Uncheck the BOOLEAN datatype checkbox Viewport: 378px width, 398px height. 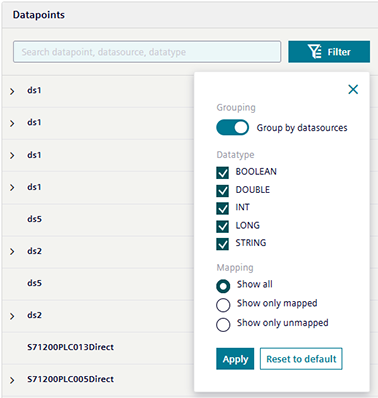click(x=222, y=173)
